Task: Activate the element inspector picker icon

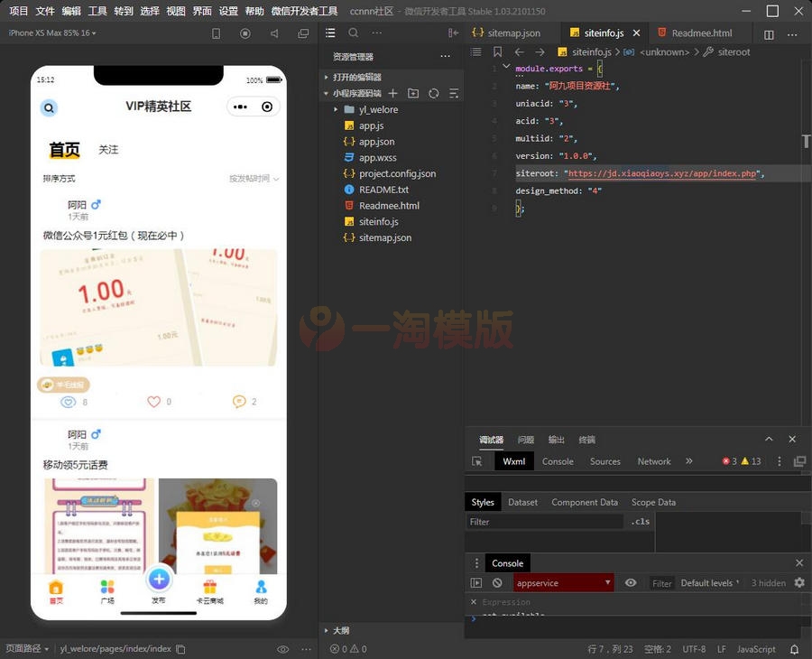Action: click(x=477, y=461)
